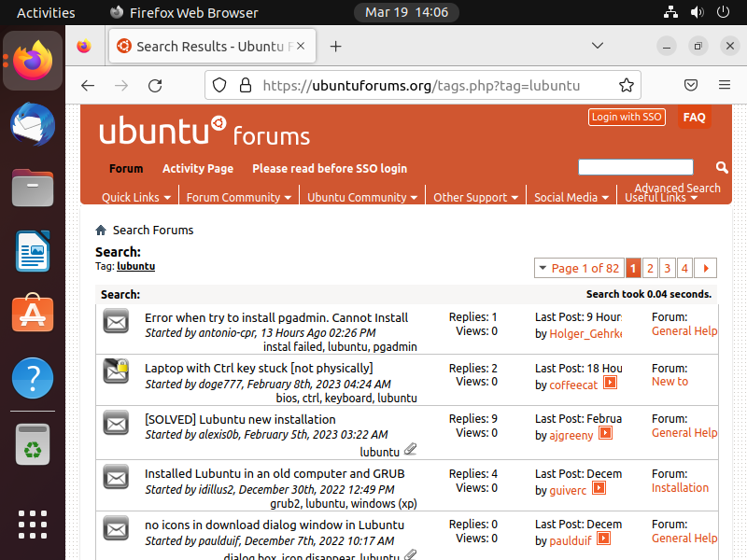Open thread Error when try to install pgadmin

coord(276,317)
